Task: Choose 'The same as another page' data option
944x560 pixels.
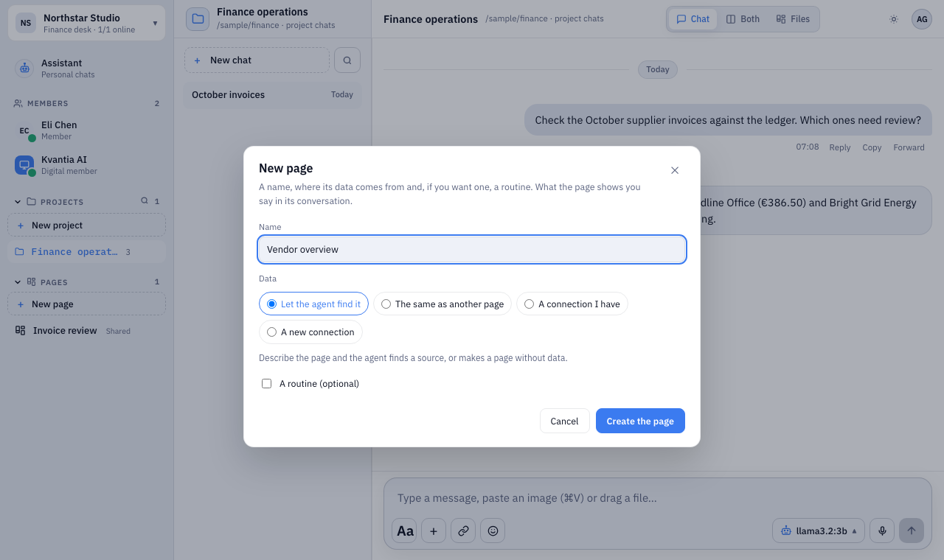Action: 442,304
